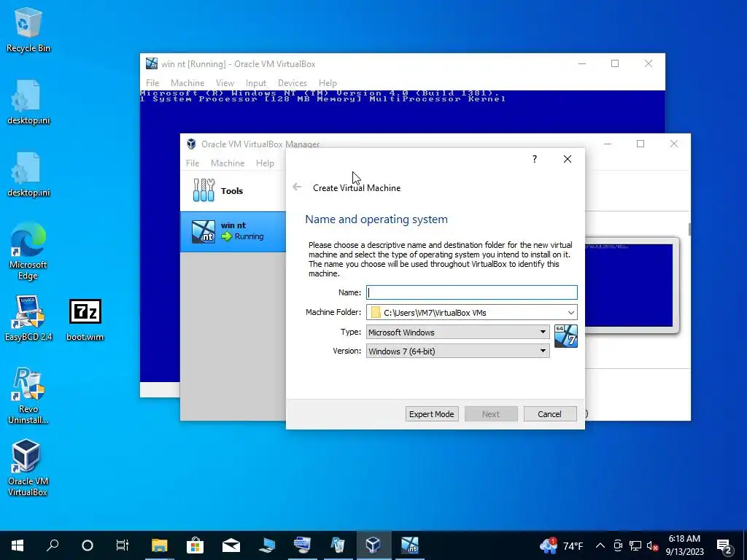The height and width of the screenshot is (560, 747).
Task: Expand the Machine Folder dropdown
Action: [570, 312]
